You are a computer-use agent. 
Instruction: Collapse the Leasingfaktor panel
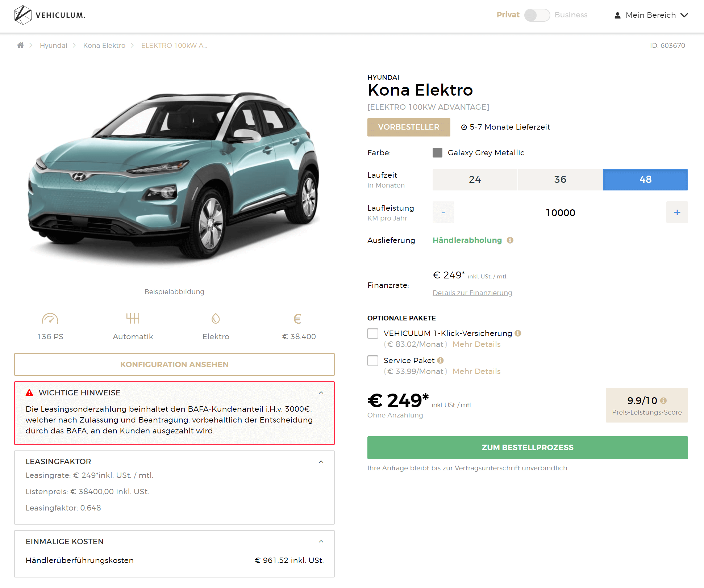[x=321, y=462]
